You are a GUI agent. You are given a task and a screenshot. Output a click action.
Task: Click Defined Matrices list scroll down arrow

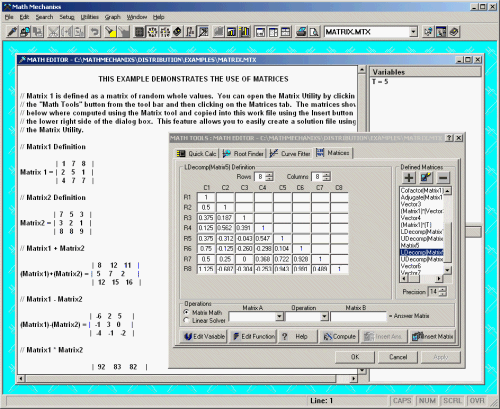tap(448, 270)
